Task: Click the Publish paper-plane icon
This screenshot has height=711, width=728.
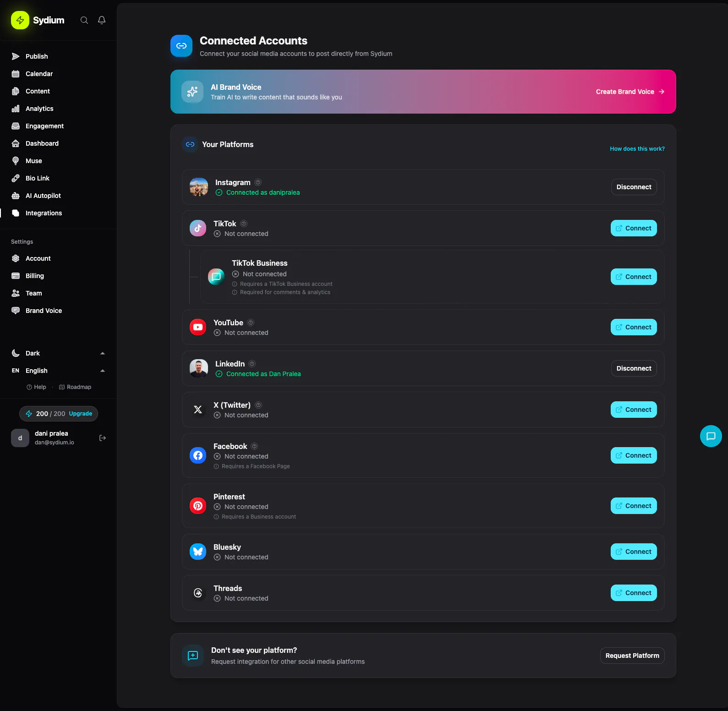Action: click(x=16, y=56)
